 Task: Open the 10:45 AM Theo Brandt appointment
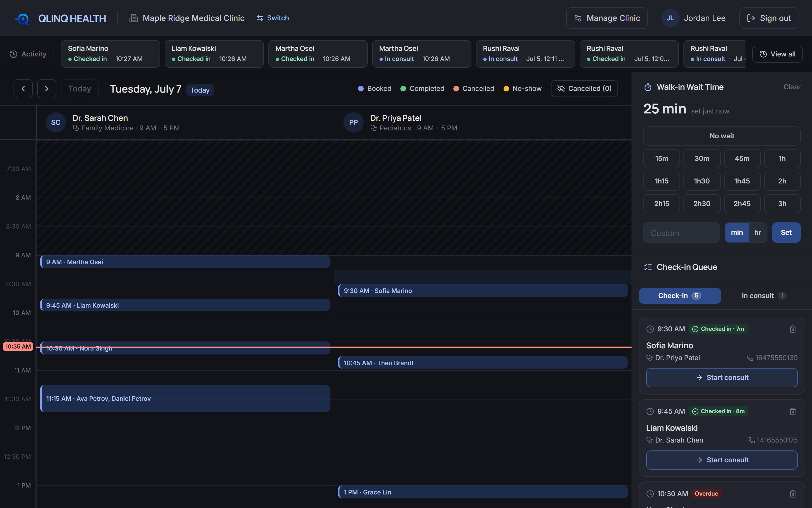483,363
